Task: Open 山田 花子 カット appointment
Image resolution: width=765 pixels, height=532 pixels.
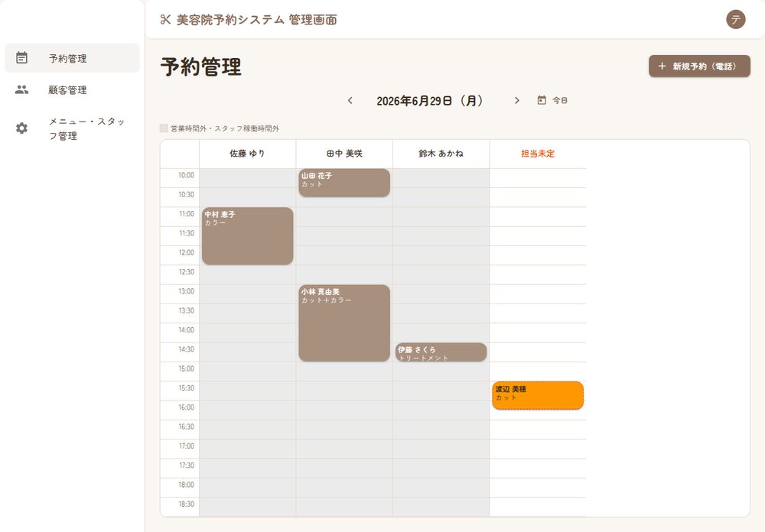Action: 344,183
